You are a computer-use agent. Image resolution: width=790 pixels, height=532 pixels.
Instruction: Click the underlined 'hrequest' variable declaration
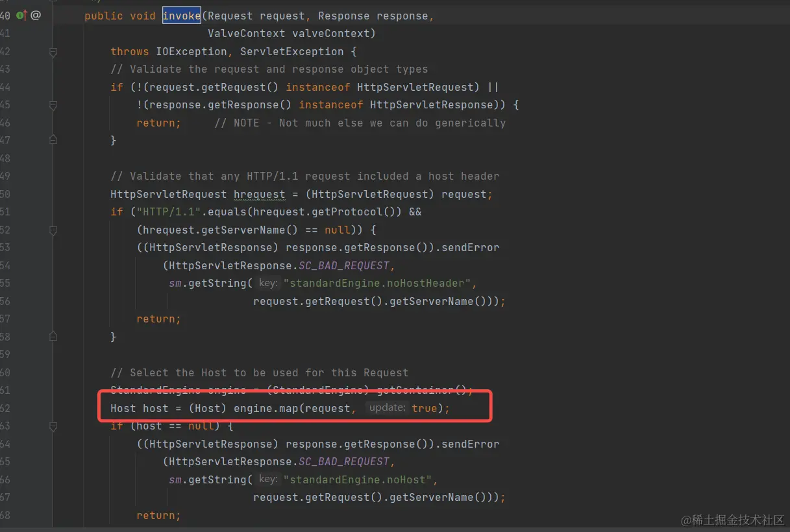pos(260,194)
